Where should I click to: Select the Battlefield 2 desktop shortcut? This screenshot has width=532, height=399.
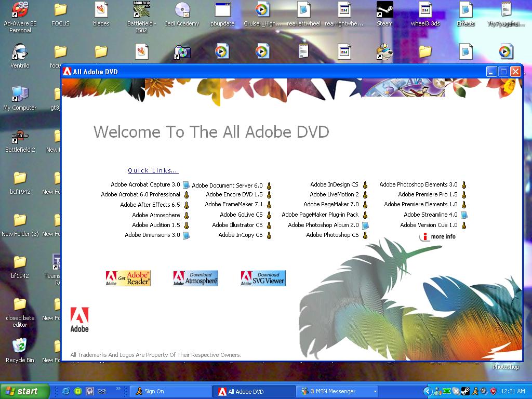(20, 140)
